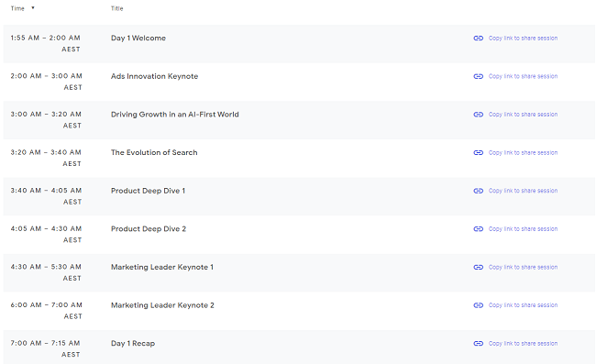Viewport: 596px width, 364px height.
Task: Click the 6:00 AM – 7:00 AM time cell
Action: tap(47, 311)
